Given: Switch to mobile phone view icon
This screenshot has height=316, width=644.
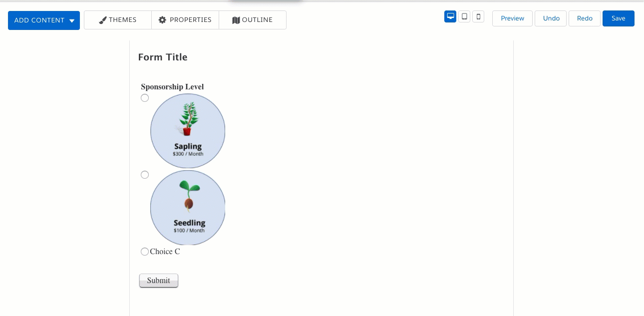Looking at the screenshot, I should click(x=478, y=16).
